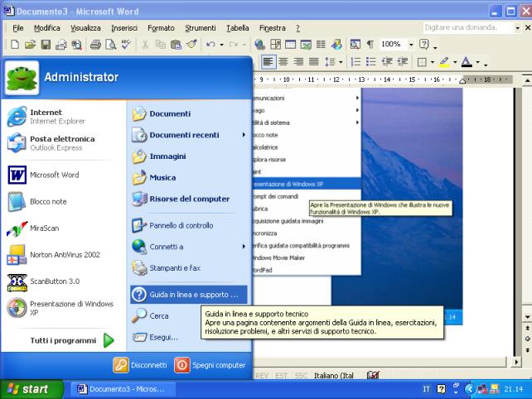Print the document using printer icon
Viewport: 532px width, 399px height.
point(95,45)
